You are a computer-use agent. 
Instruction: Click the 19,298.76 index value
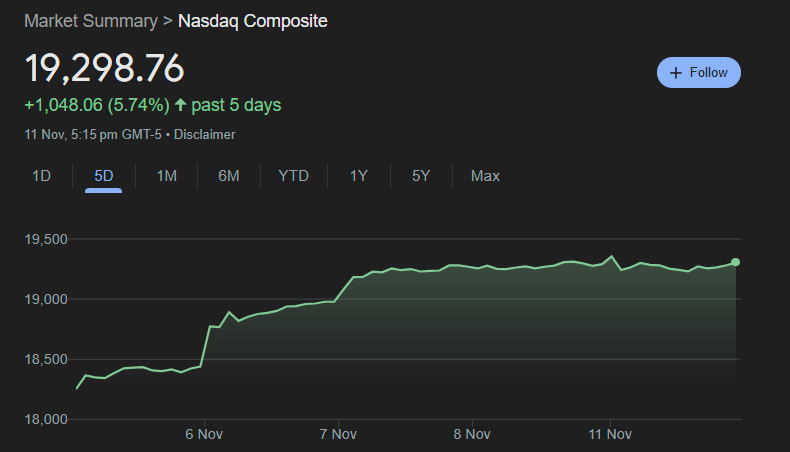click(x=104, y=68)
